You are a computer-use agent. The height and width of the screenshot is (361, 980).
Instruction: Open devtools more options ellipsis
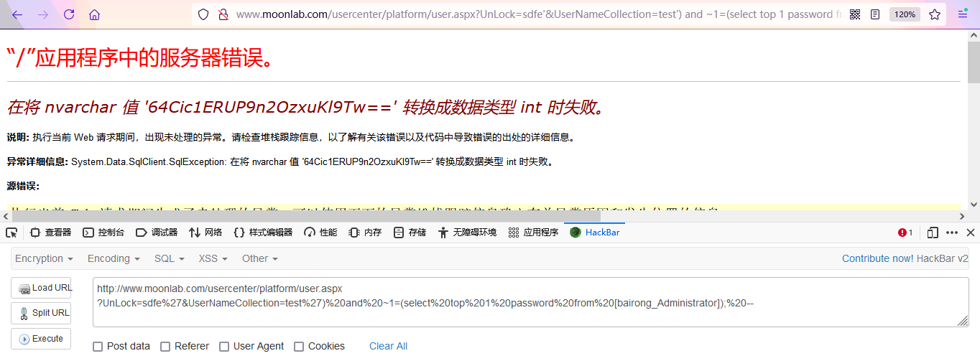click(952, 233)
